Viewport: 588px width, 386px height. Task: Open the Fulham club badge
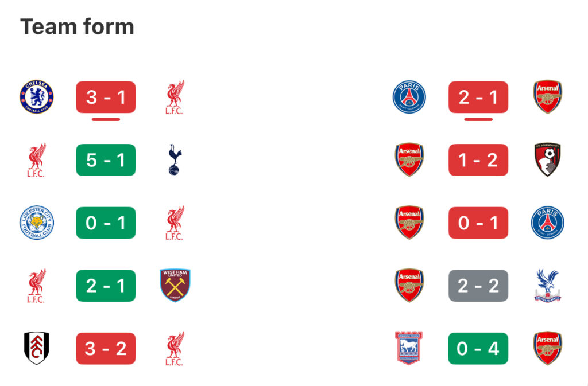36,348
